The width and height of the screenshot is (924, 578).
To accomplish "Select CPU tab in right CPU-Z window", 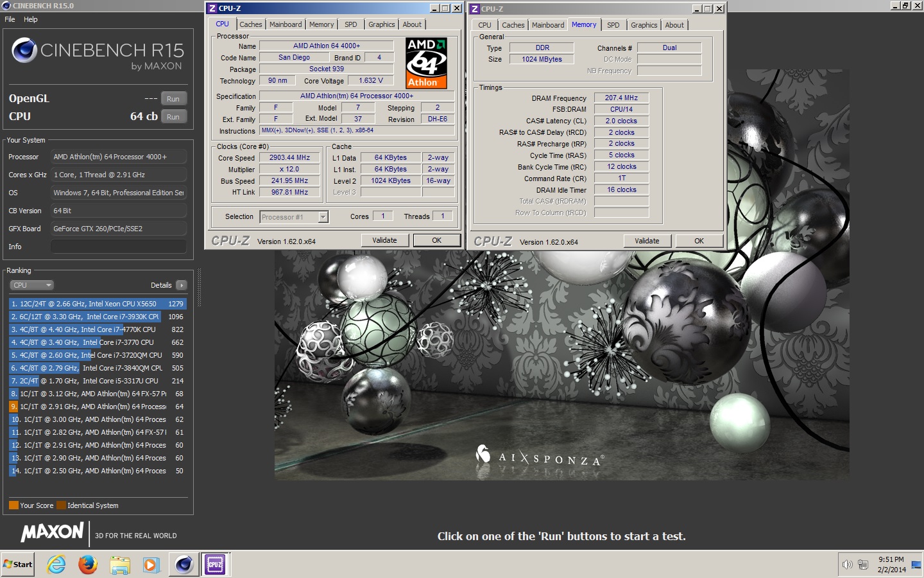I will tap(485, 25).
